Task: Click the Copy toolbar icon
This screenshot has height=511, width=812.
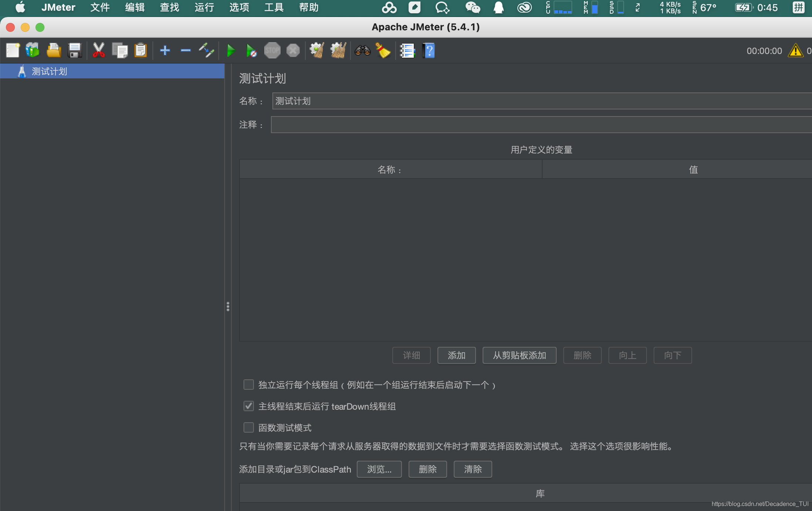Action: [x=120, y=50]
